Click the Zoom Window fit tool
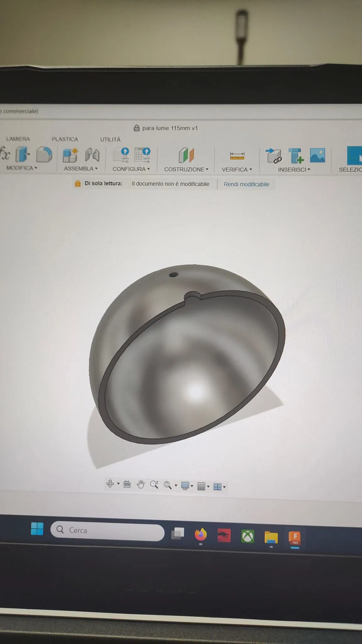Image resolution: width=362 pixels, height=644 pixels. tap(167, 485)
